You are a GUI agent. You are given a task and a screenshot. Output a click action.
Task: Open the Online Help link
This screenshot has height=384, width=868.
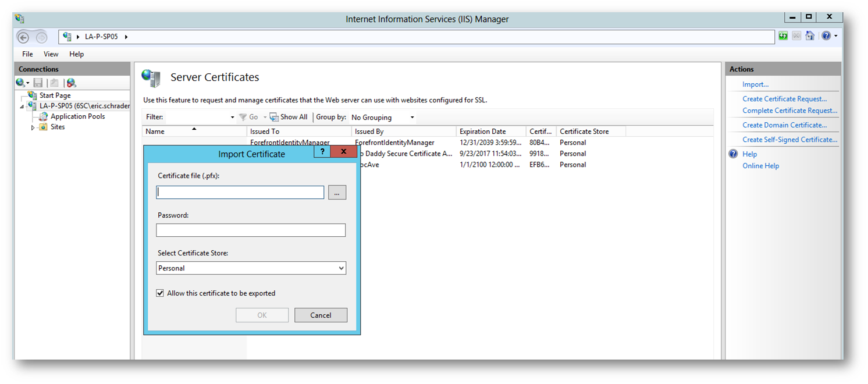(x=760, y=166)
